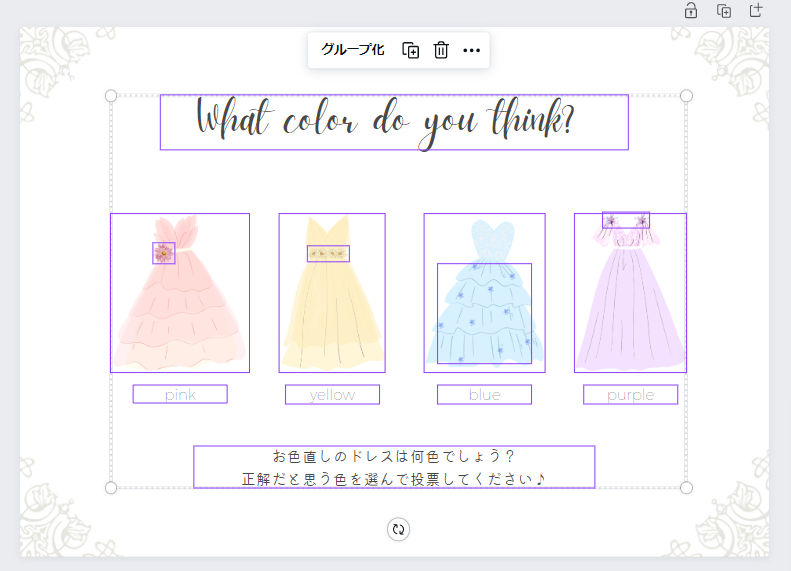Click the top-left selection resize handle
The height and width of the screenshot is (571, 791).
pyautogui.click(x=111, y=96)
